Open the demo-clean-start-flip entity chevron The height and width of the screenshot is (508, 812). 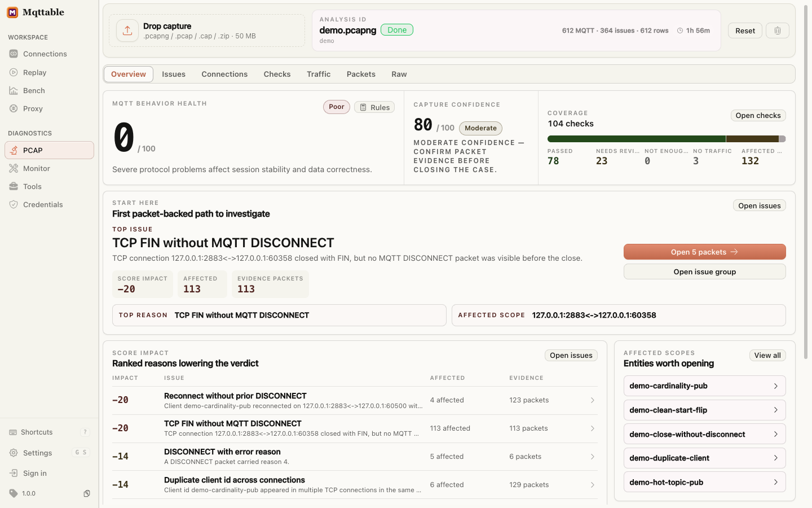[x=776, y=410]
